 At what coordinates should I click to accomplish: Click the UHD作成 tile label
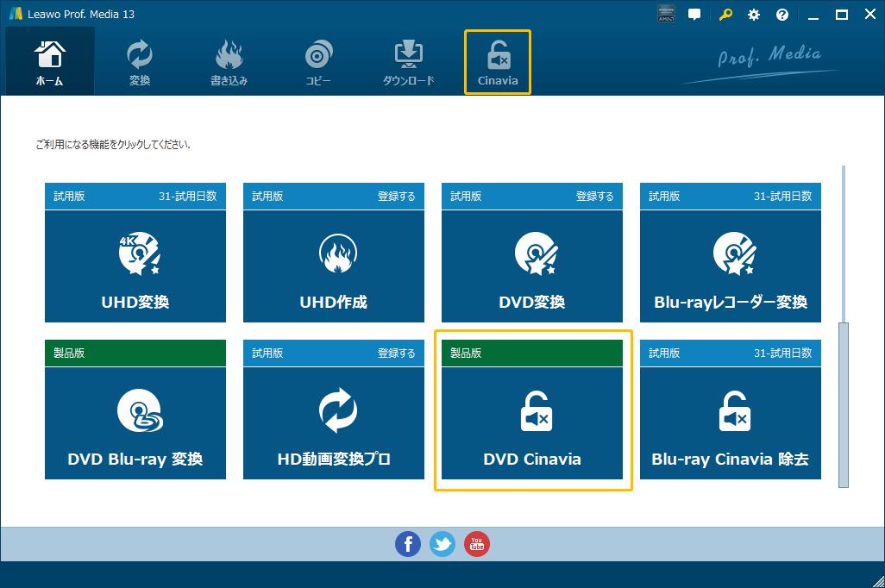[x=334, y=303]
